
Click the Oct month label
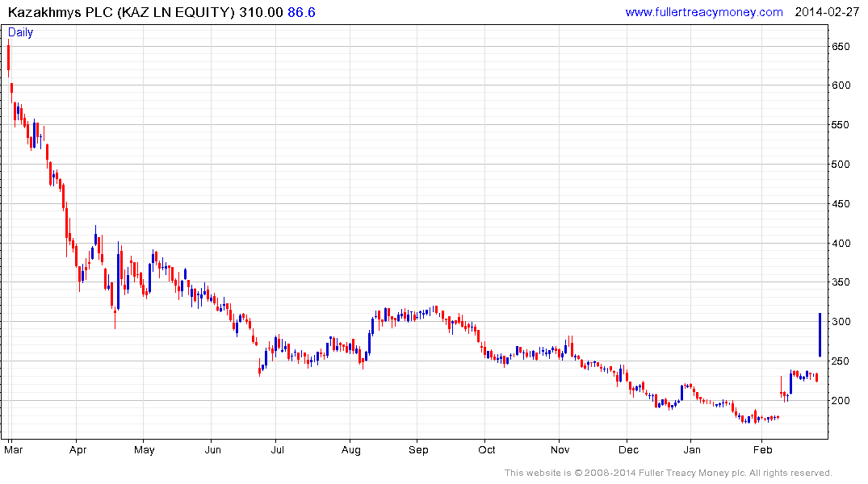click(x=487, y=449)
